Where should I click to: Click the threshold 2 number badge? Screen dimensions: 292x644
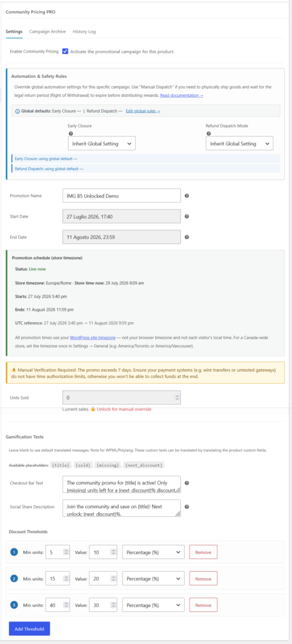click(x=14, y=579)
